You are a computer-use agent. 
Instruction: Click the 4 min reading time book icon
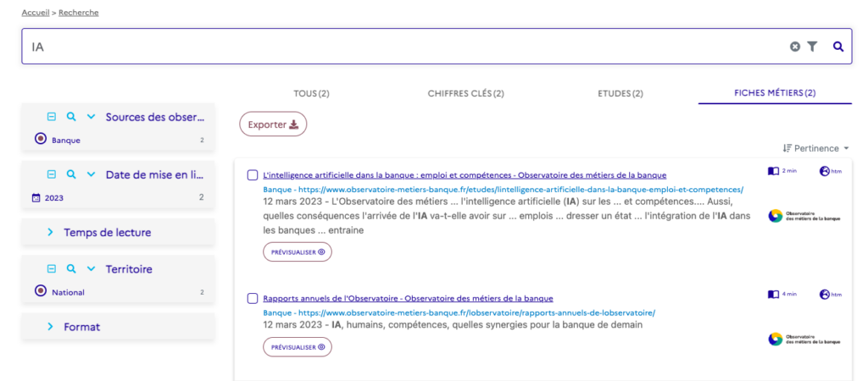click(x=773, y=294)
